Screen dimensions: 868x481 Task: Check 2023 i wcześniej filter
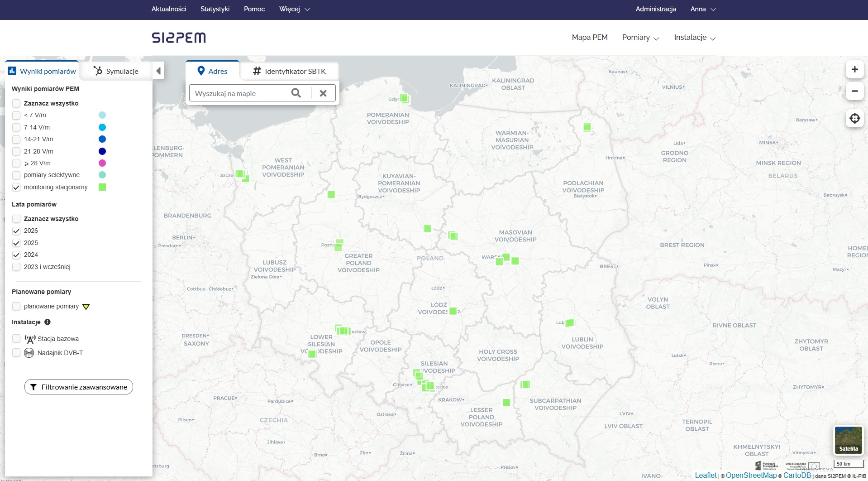(16, 267)
